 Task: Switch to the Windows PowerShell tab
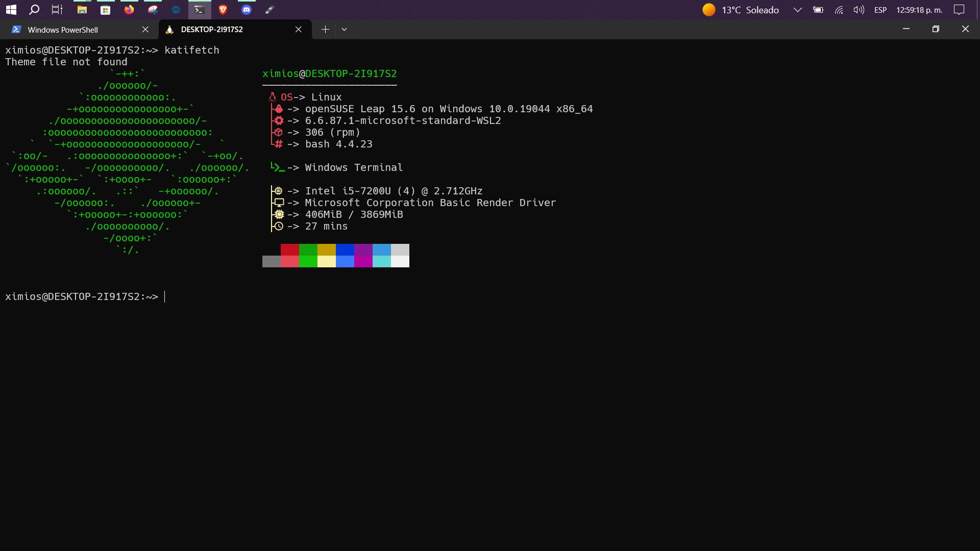click(62, 30)
